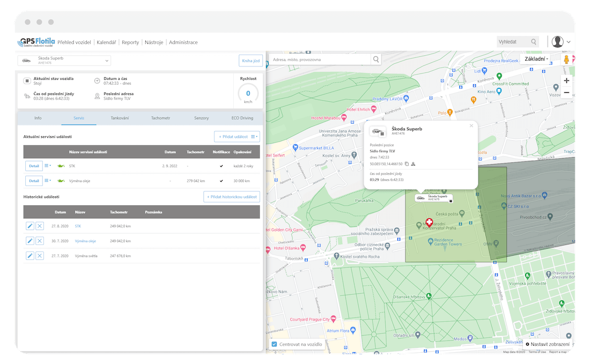The height and width of the screenshot is (364, 590).
Task: Expand the actions menu in Výměna oleje row
Action: (x=48, y=181)
